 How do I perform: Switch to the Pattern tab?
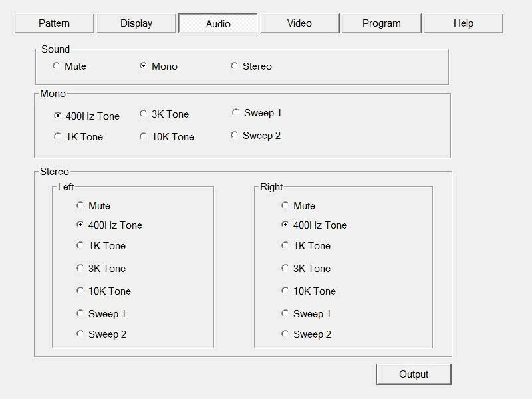tap(55, 23)
